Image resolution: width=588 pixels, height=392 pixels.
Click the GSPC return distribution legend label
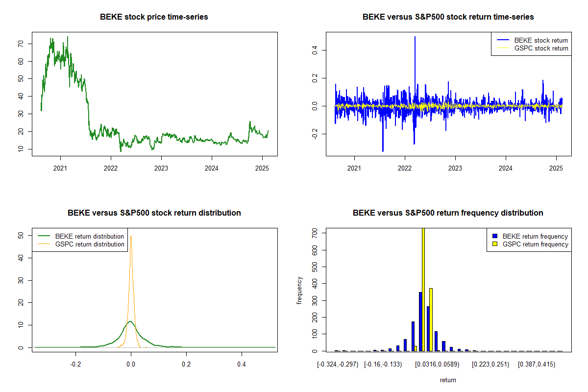click(90, 244)
